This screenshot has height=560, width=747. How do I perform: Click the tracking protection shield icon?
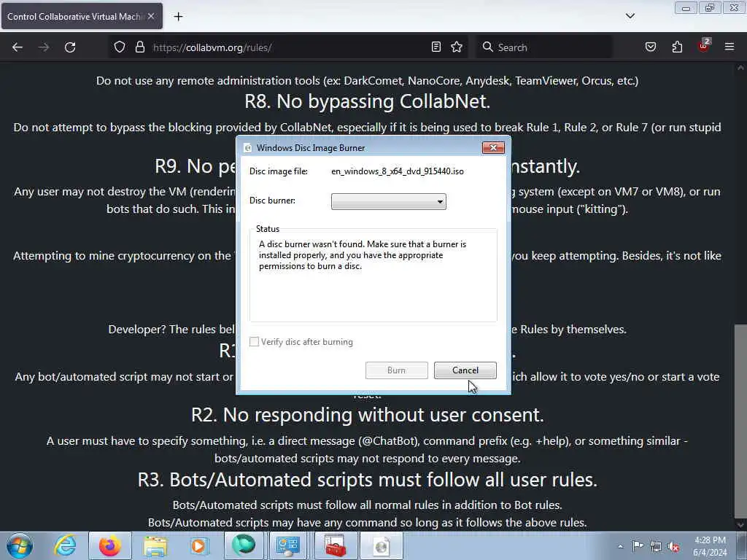(120, 47)
